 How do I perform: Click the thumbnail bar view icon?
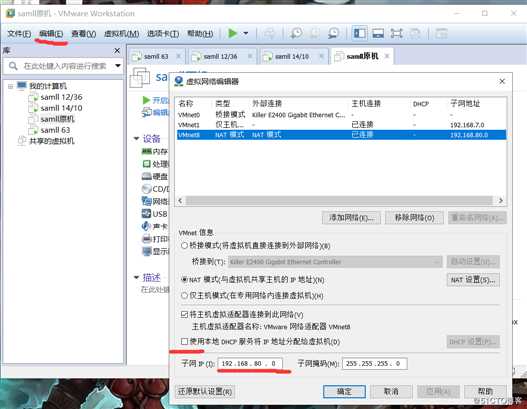coord(378,33)
